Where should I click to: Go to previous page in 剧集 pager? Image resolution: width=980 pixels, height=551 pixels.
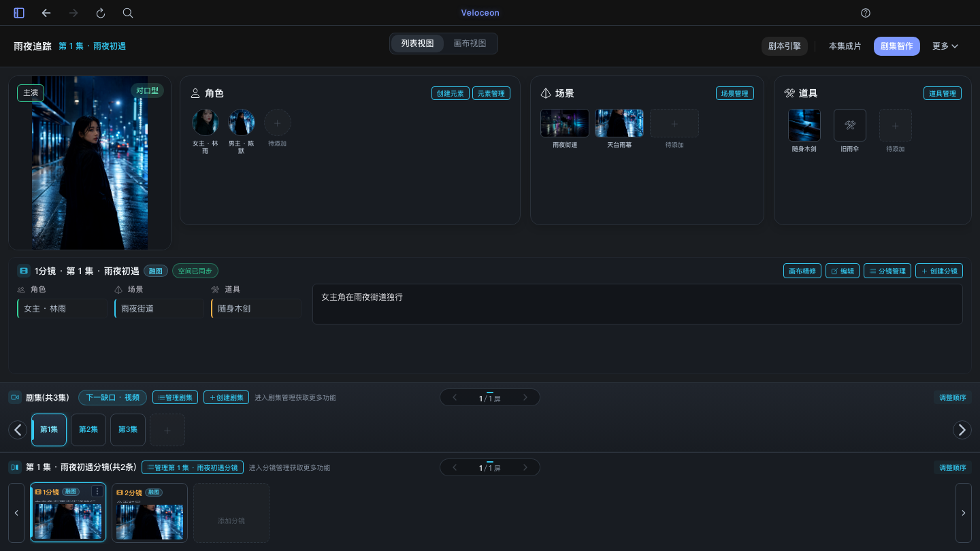455,397
